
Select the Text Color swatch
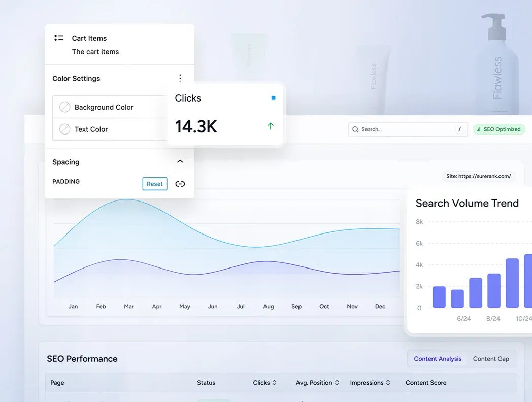(x=65, y=129)
